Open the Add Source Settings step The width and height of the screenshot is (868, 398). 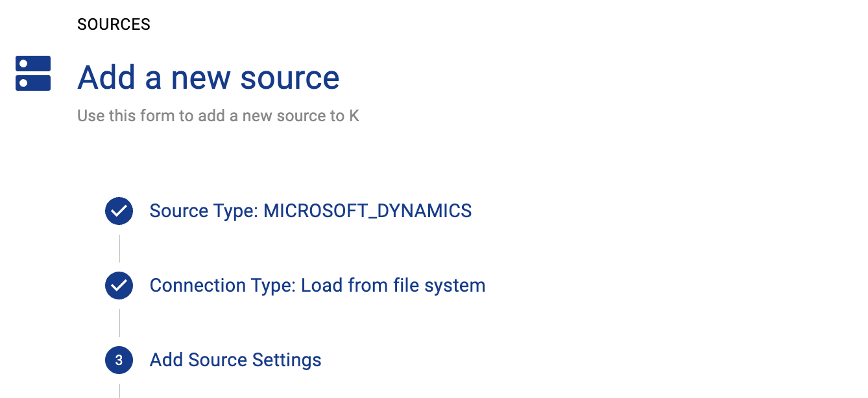[x=235, y=360]
